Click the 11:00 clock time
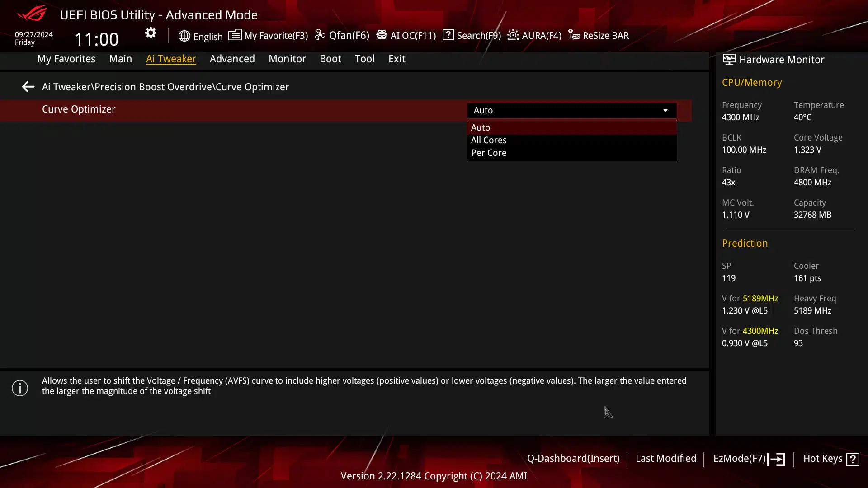The image size is (868, 488). pyautogui.click(x=96, y=39)
